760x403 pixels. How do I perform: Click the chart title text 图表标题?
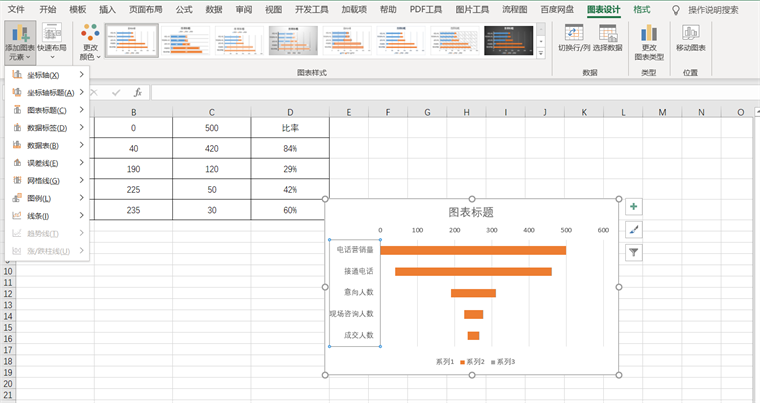click(470, 212)
